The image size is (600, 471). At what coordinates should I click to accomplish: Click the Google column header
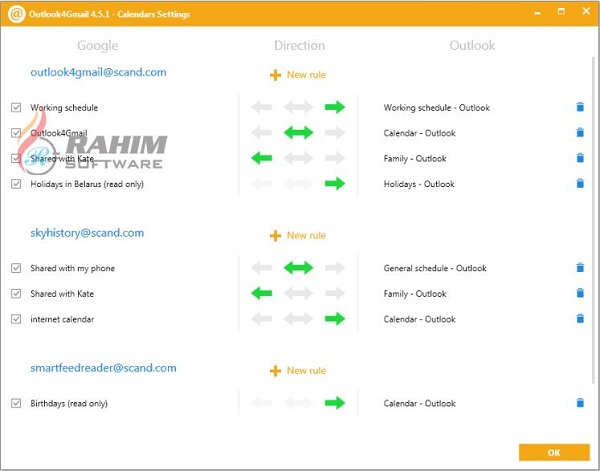click(x=98, y=46)
